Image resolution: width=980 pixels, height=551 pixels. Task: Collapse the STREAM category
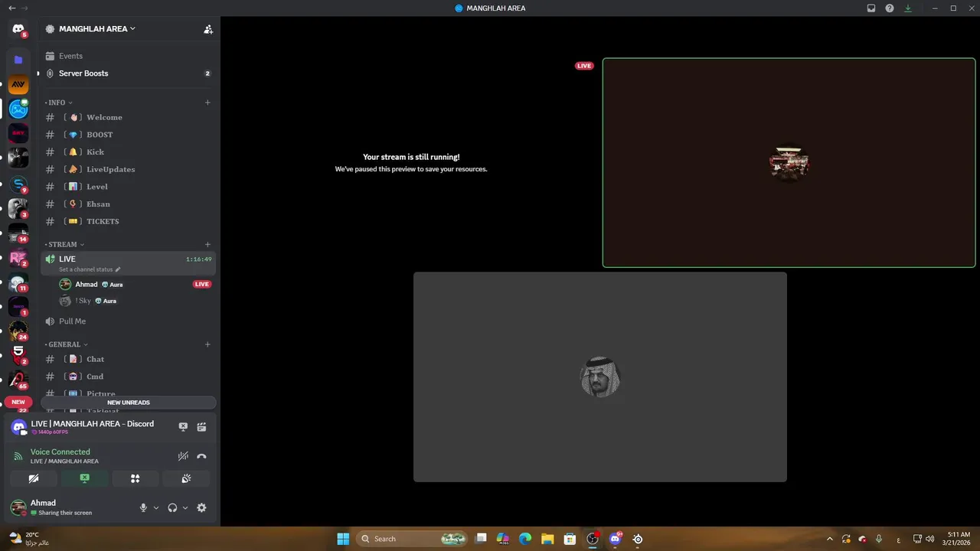click(65, 245)
